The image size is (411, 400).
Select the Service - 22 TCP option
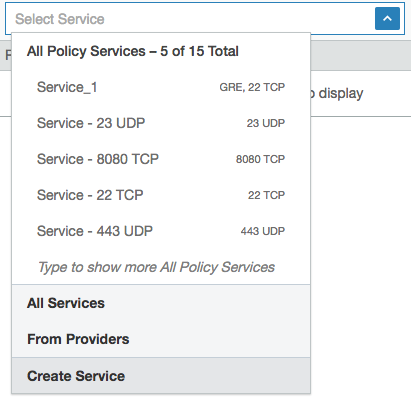(x=161, y=195)
